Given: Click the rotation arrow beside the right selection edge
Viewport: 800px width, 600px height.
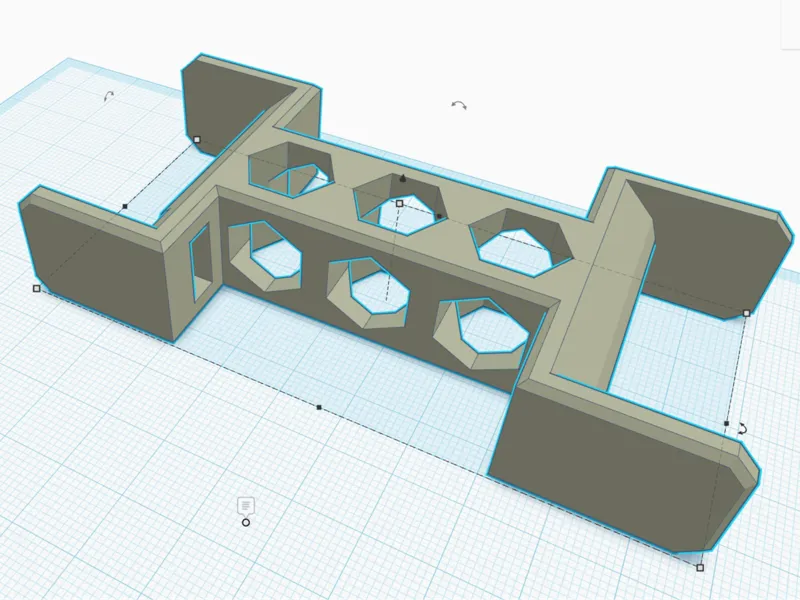Looking at the screenshot, I should pos(742,429).
